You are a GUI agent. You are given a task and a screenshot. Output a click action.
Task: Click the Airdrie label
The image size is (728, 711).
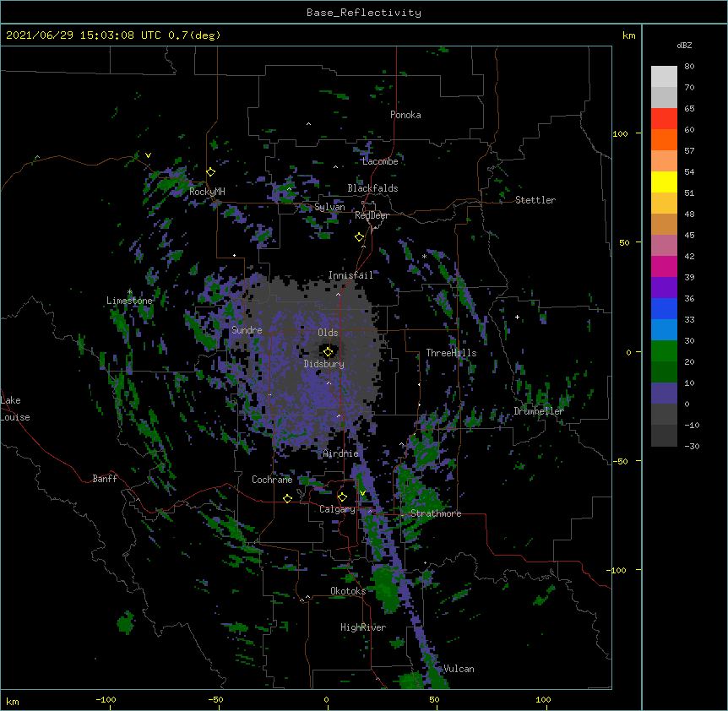(x=341, y=453)
